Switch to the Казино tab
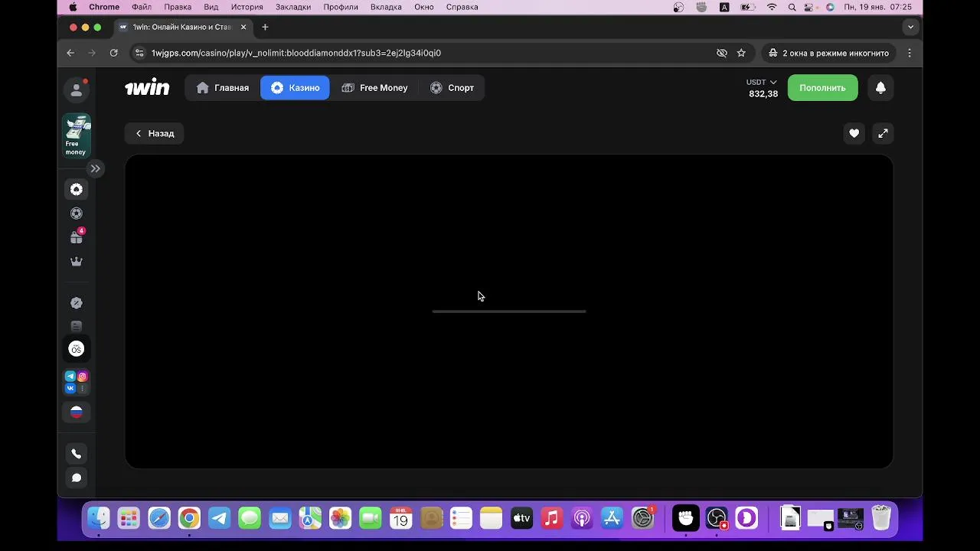 [295, 88]
